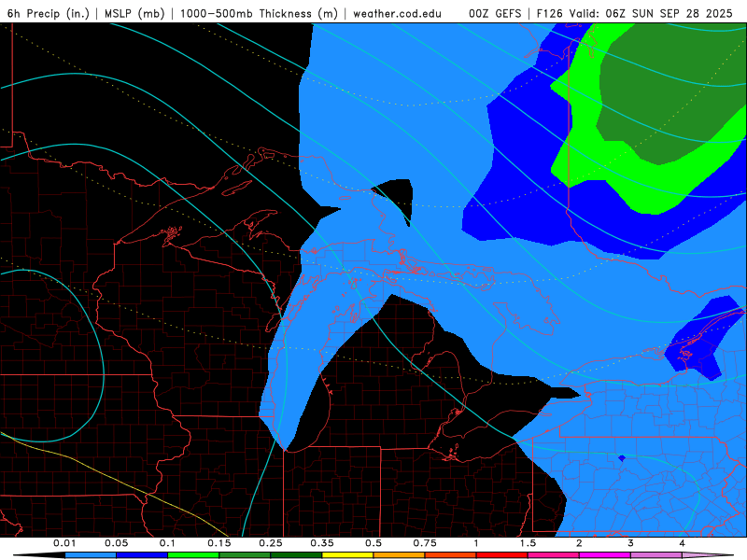Click the '6h Precip (in.)' title text
The width and height of the screenshot is (747, 560).
click(49, 13)
